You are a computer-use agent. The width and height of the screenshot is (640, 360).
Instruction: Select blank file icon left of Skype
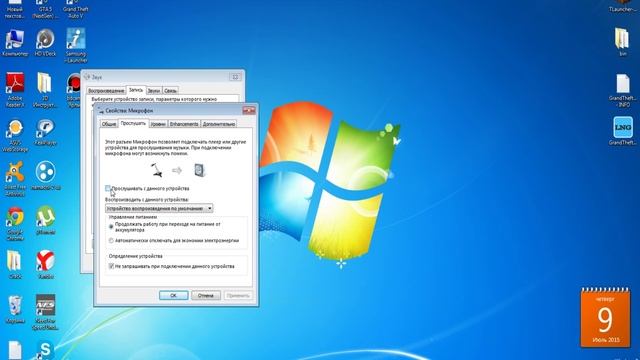(x=15, y=350)
